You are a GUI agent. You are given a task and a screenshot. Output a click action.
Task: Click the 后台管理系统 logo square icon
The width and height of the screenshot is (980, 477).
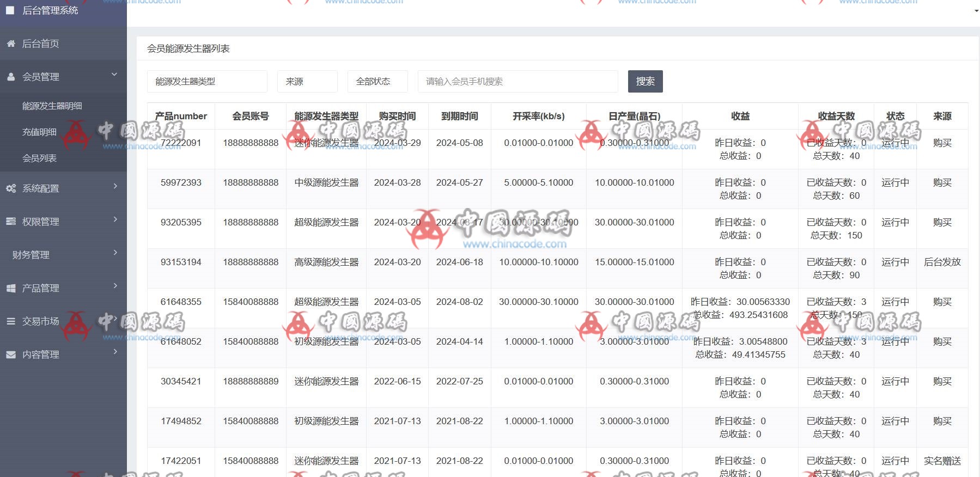(x=10, y=10)
